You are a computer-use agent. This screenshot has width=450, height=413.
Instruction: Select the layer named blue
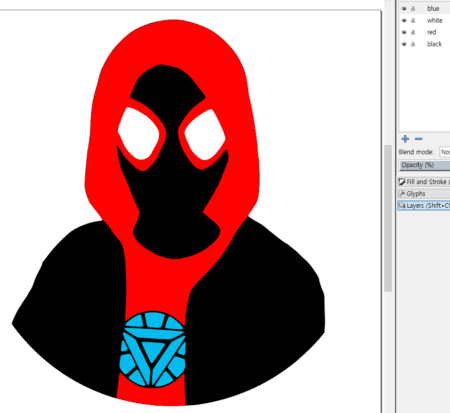433,8
